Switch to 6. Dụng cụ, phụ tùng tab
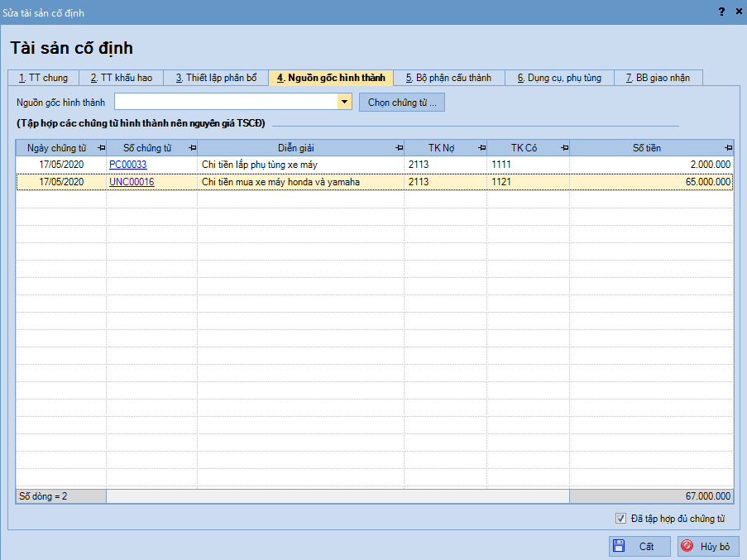747x560 pixels. click(x=559, y=78)
